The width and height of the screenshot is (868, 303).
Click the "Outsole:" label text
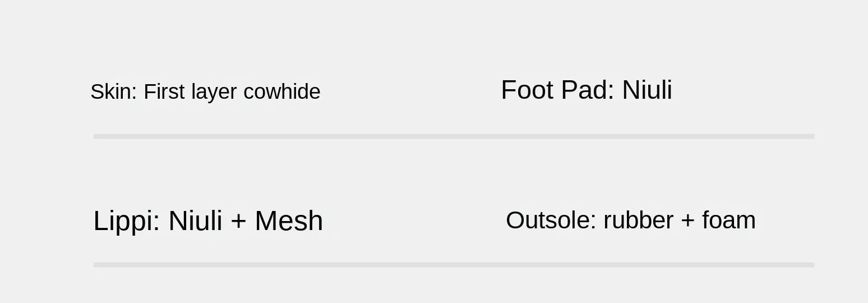click(551, 220)
